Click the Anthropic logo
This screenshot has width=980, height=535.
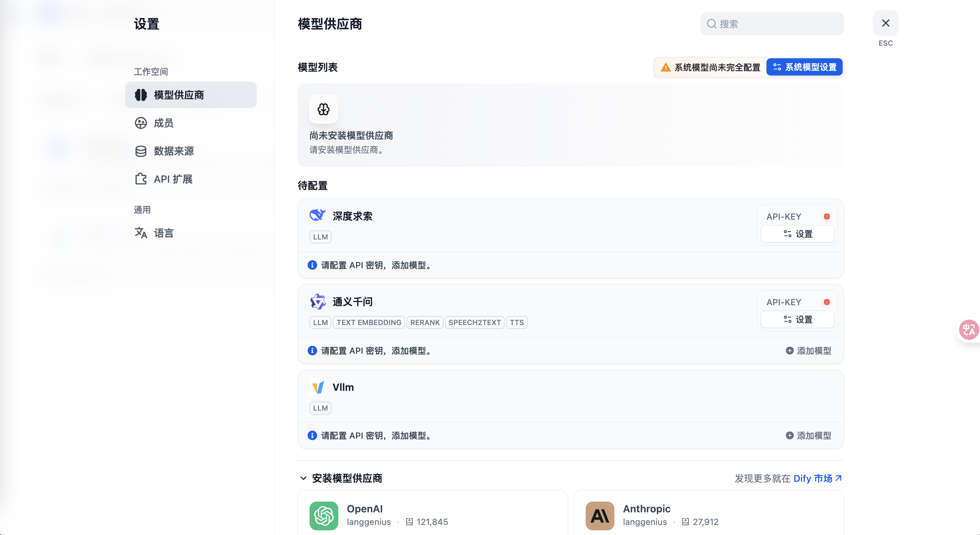pos(600,516)
